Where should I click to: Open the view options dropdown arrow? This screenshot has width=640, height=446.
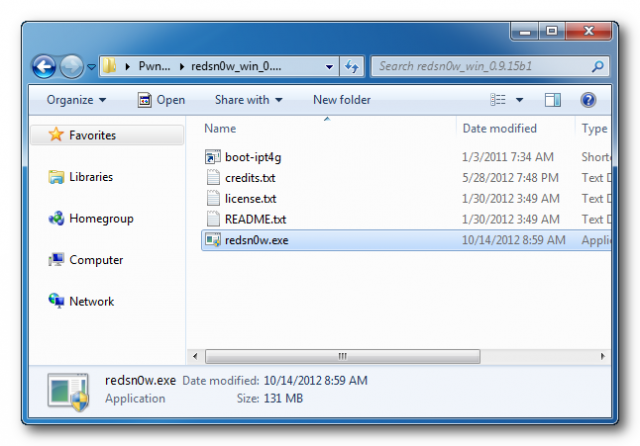pos(519,100)
